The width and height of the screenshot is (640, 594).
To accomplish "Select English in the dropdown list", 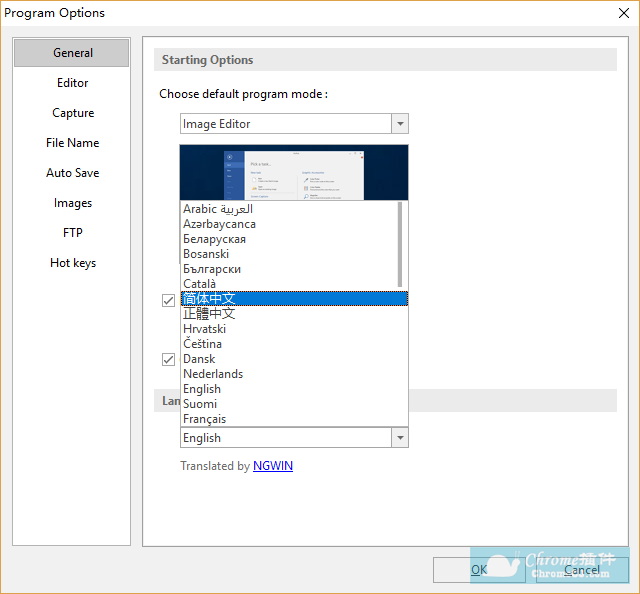I will 294,389.
